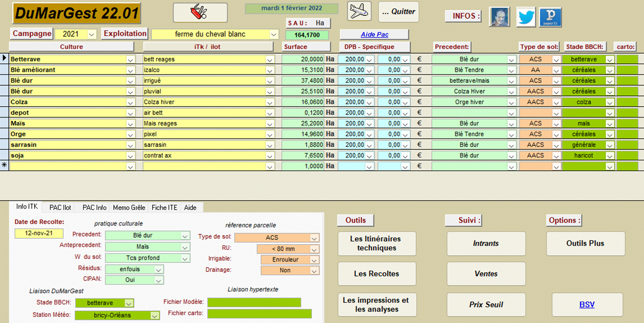Click the Culture column header

(x=72, y=47)
